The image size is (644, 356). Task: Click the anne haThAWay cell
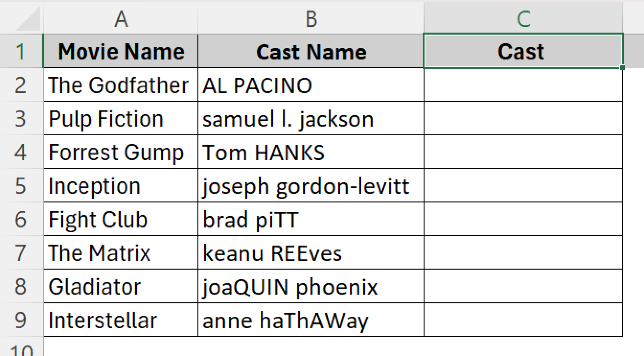click(x=311, y=319)
